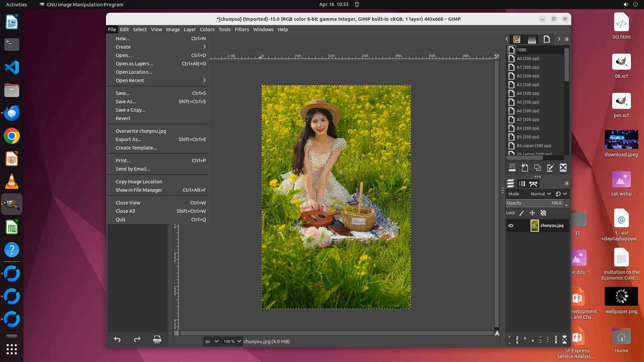Click the redo arrow at bottom left
The image size is (644, 362).
(x=137, y=340)
